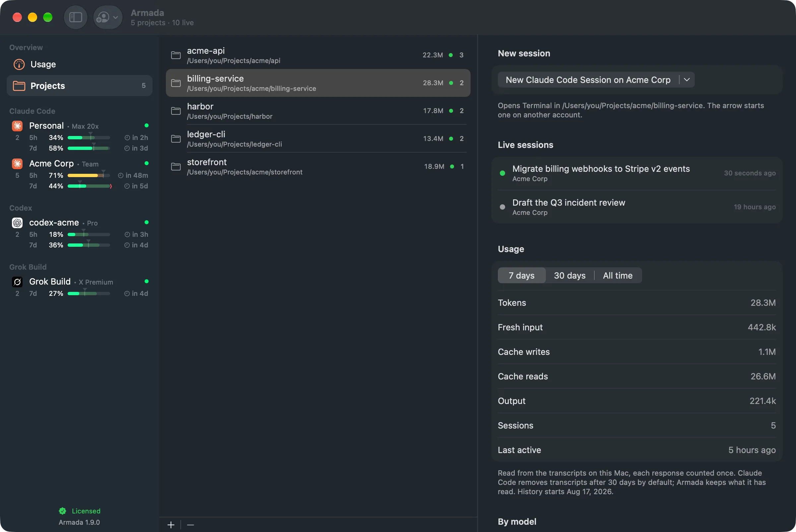Image resolution: width=796 pixels, height=532 pixels.
Task: Click the billing-service folder icon
Action: (x=176, y=83)
